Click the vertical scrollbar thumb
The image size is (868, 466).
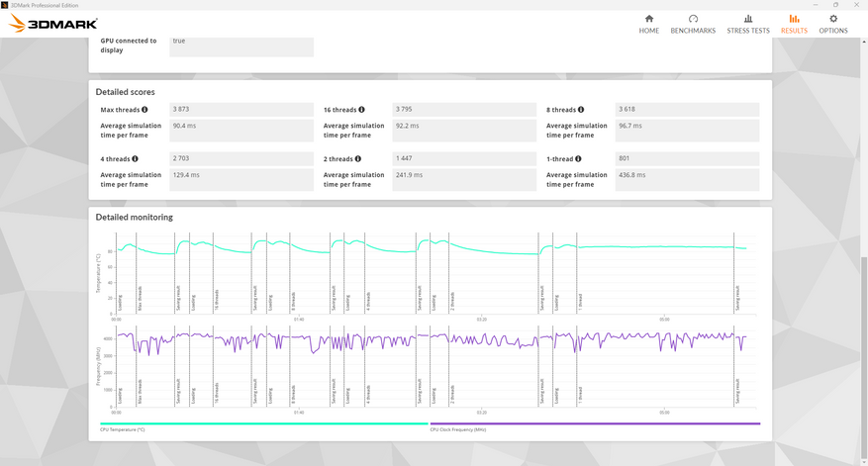pos(864,356)
